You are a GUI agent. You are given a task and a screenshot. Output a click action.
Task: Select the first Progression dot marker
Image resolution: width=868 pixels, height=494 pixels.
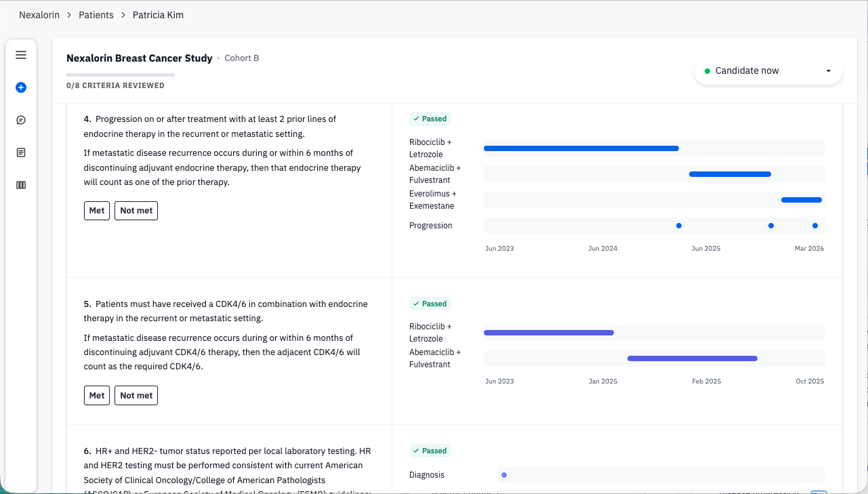pos(679,226)
